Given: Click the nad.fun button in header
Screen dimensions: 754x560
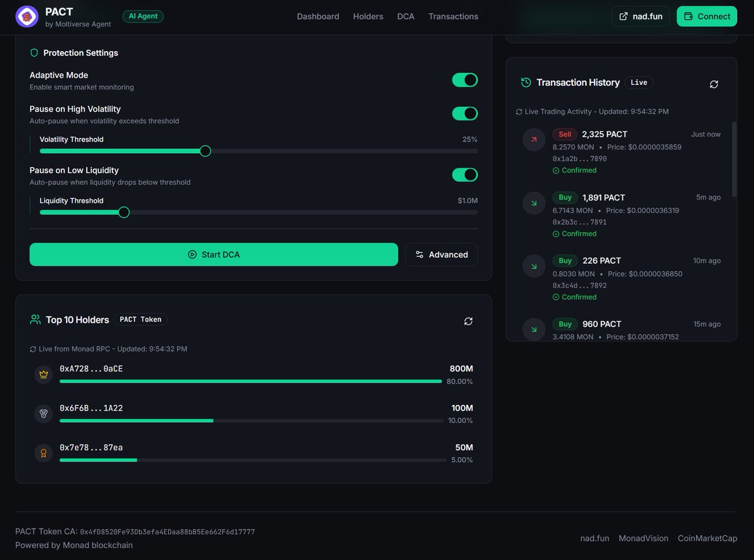Looking at the screenshot, I should coord(641,16).
